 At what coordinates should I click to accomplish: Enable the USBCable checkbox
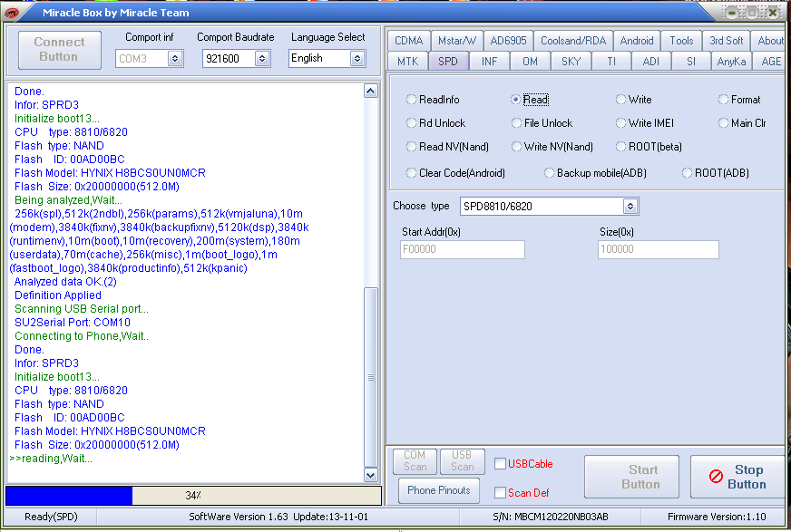pos(500,463)
